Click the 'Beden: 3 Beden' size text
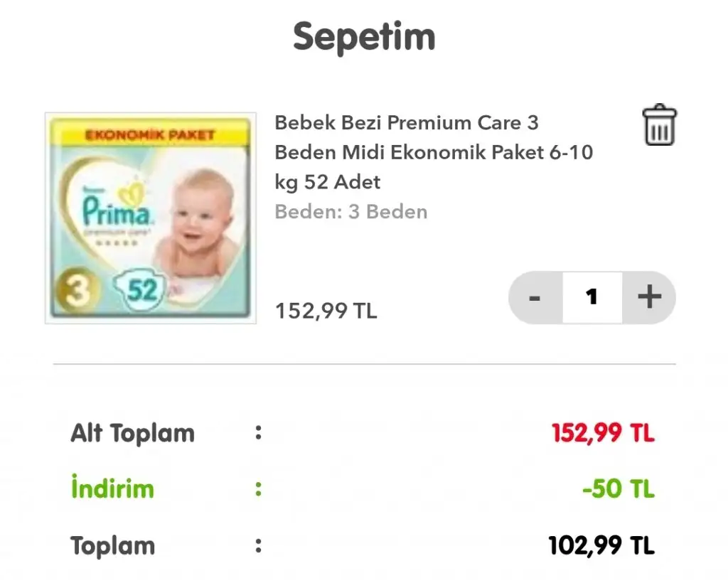Viewport: 728px width, 588px height. coord(351,212)
